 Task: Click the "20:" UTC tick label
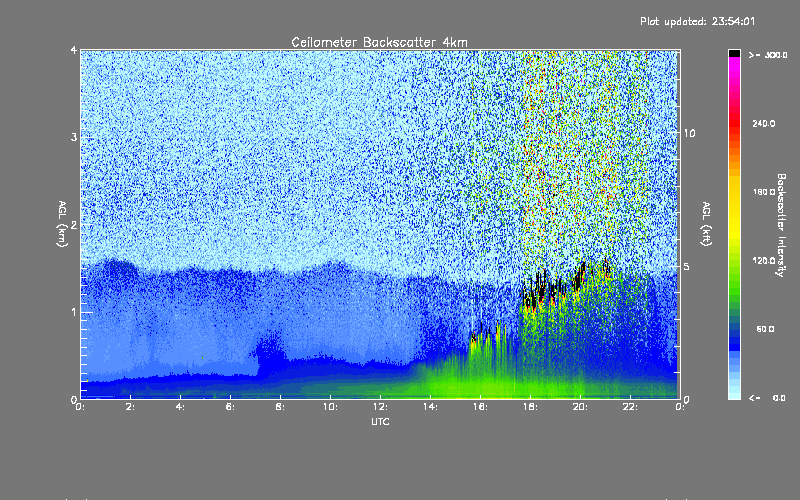[580, 407]
